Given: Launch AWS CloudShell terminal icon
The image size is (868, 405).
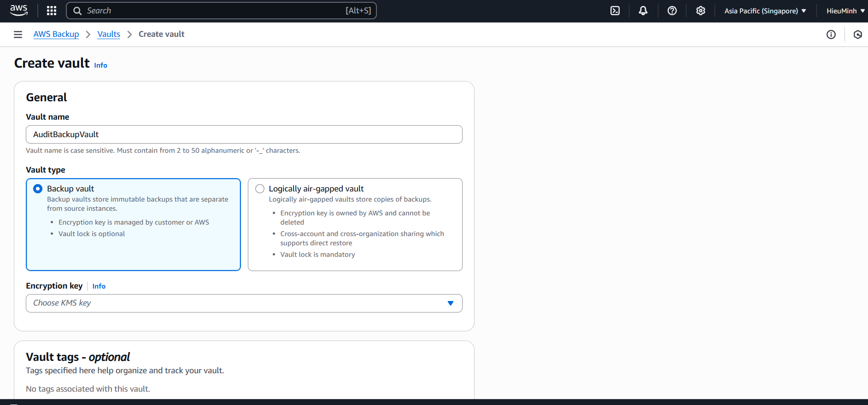Looking at the screenshot, I should point(615,11).
